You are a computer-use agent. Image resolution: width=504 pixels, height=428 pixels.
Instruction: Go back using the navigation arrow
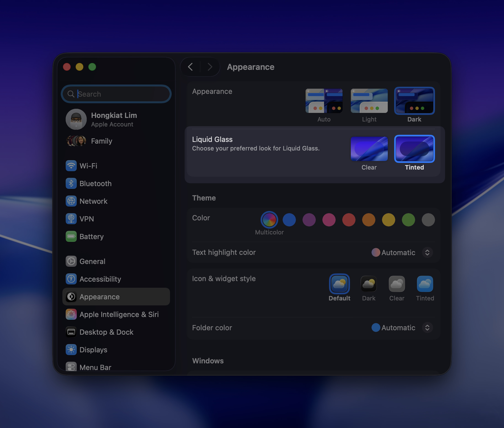[x=190, y=67]
